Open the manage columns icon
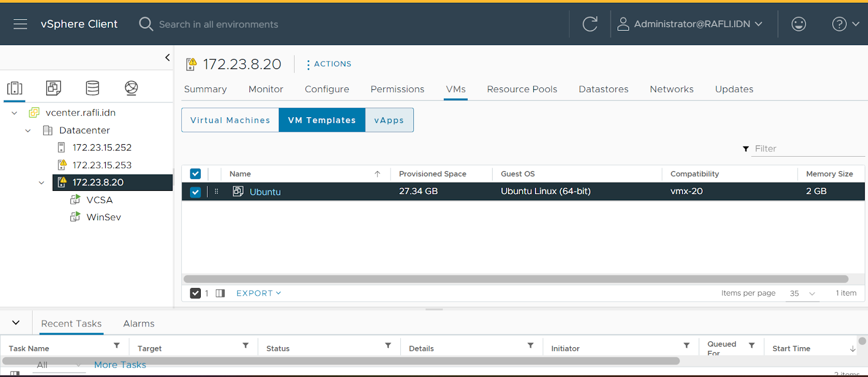 [220, 293]
